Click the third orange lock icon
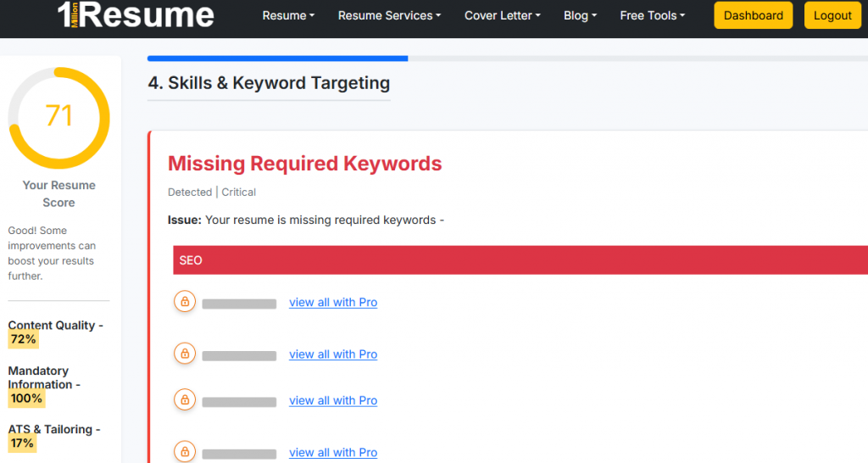The width and height of the screenshot is (868, 463). 185,399
